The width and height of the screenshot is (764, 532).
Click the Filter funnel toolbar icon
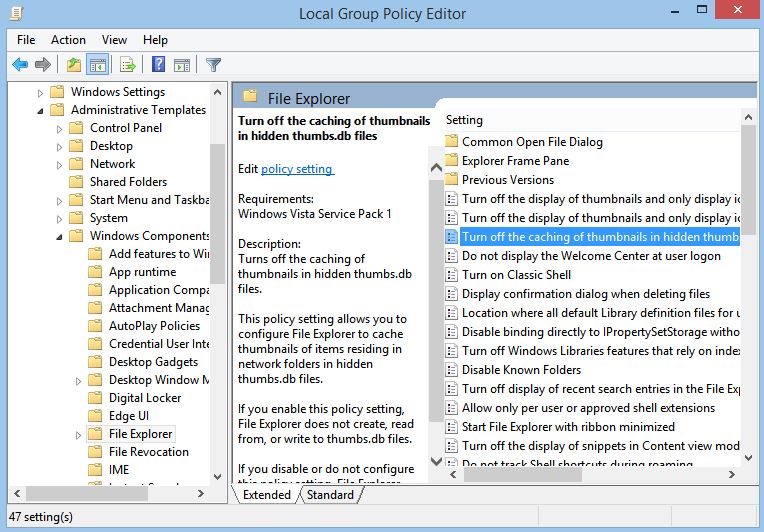(x=213, y=64)
